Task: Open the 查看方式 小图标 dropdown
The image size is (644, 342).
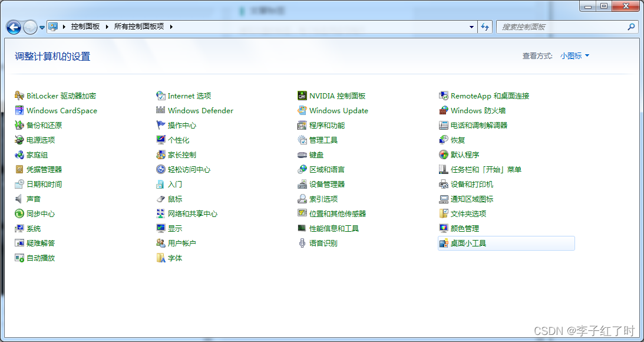Action: 574,56
